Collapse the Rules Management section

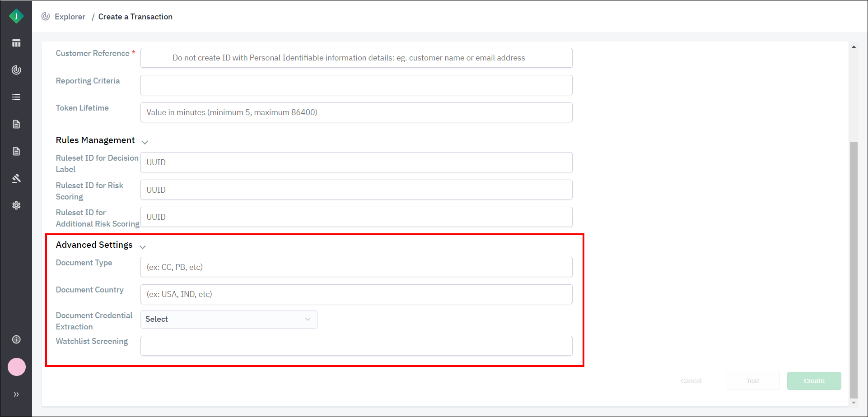click(x=145, y=142)
